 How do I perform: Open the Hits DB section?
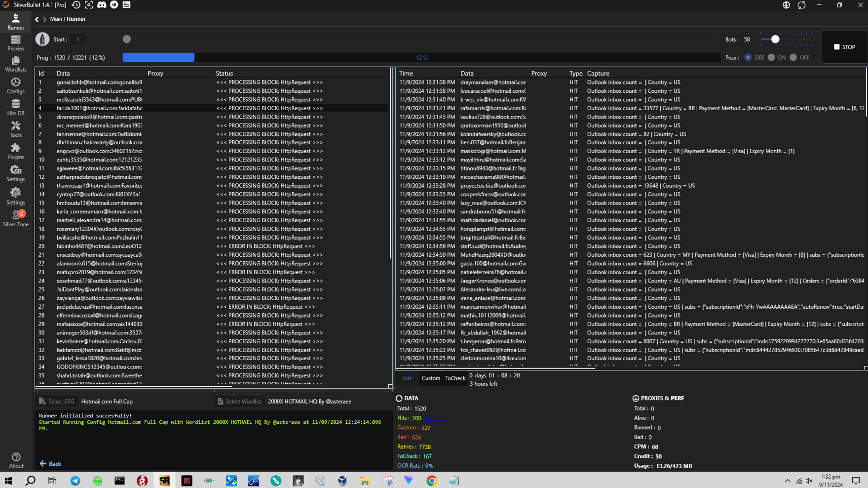click(15, 108)
